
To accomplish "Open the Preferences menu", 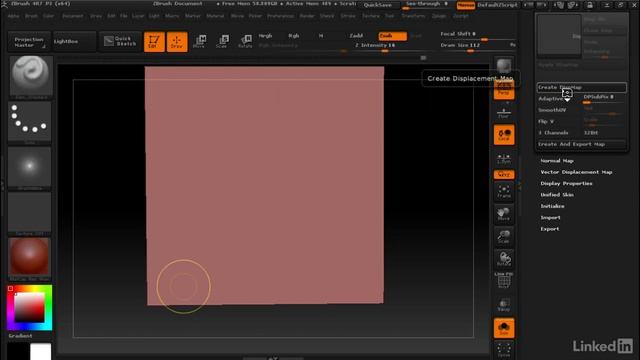I will click(x=280, y=16).
